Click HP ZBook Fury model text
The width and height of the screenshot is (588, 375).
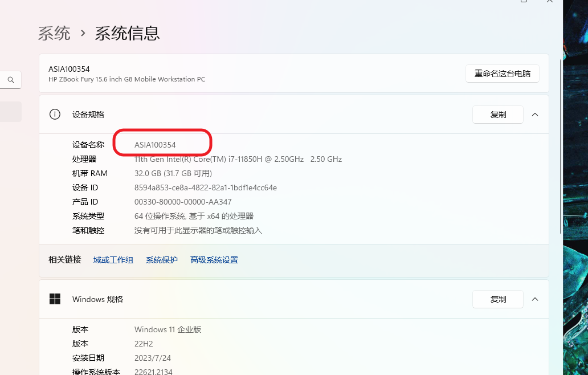126,79
